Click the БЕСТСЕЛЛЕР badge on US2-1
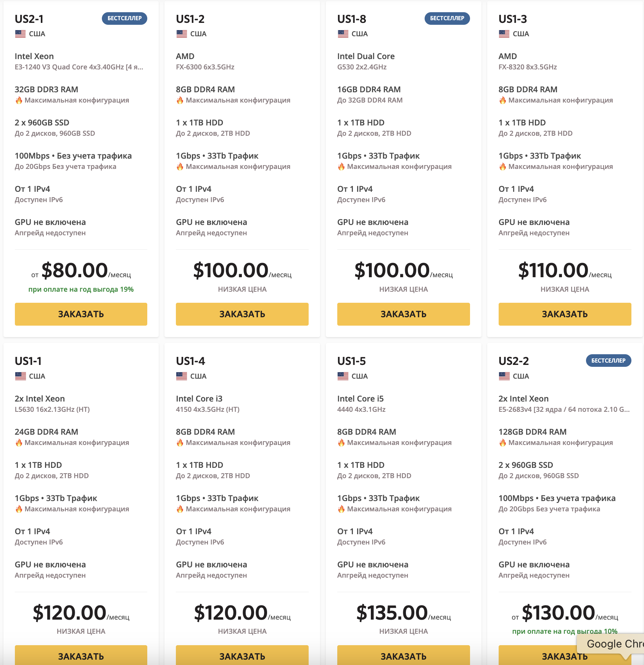The width and height of the screenshot is (644, 665). click(x=124, y=18)
